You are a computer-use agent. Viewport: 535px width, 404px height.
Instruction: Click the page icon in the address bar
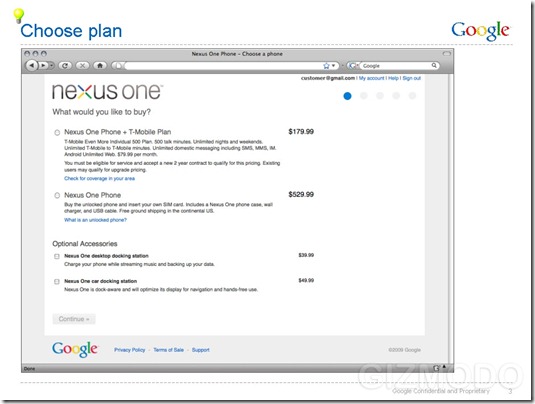click(x=118, y=66)
